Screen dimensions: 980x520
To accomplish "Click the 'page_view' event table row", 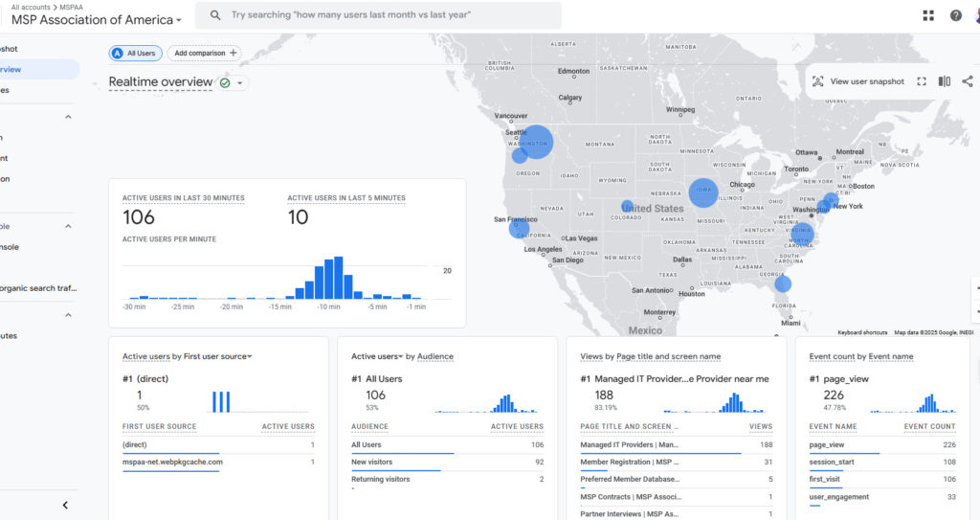I will pyautogui.click(x=881, y=445).
